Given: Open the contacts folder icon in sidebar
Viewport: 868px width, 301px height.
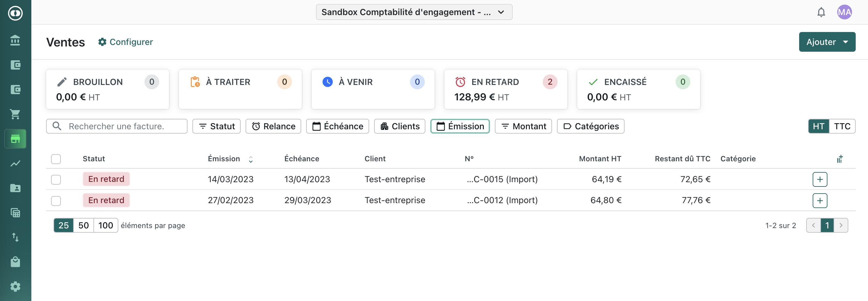Looking at the screenshot, I should 15,188.
